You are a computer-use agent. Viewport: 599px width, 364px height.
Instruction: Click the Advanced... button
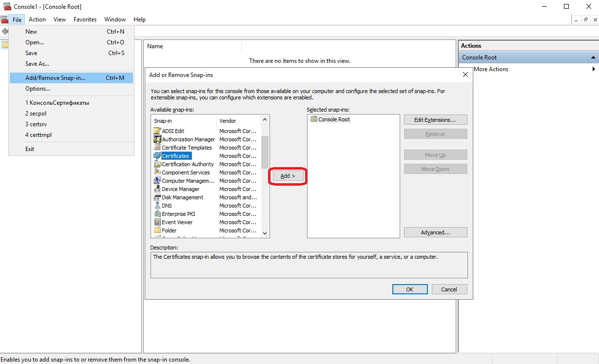coord(435,232)
